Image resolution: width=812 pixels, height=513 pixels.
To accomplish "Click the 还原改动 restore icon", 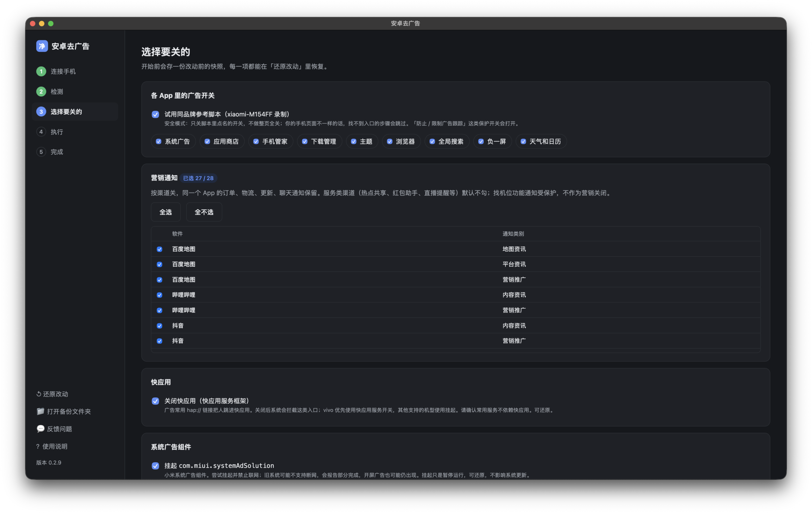I will pos(39,394).
